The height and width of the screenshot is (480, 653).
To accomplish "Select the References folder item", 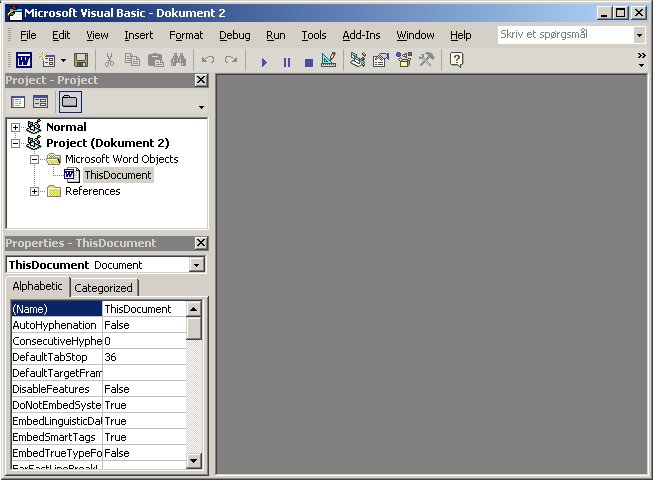I will coord(92,191).
